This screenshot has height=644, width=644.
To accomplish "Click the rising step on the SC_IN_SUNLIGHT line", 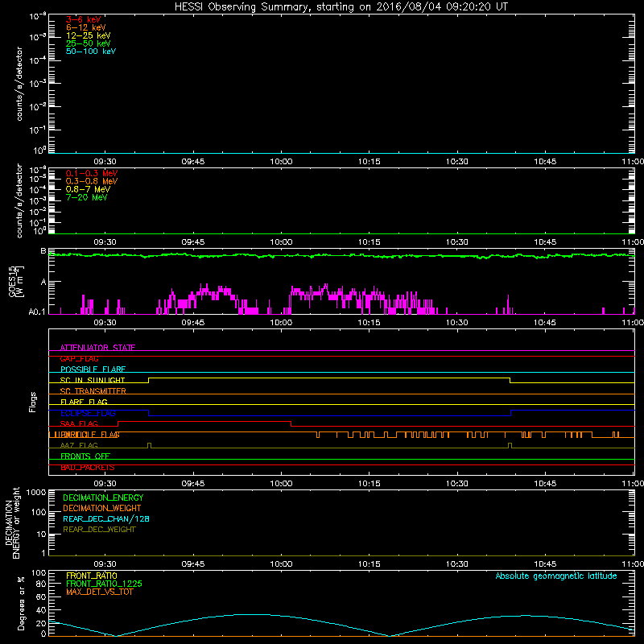I will (x=149, y=380).
